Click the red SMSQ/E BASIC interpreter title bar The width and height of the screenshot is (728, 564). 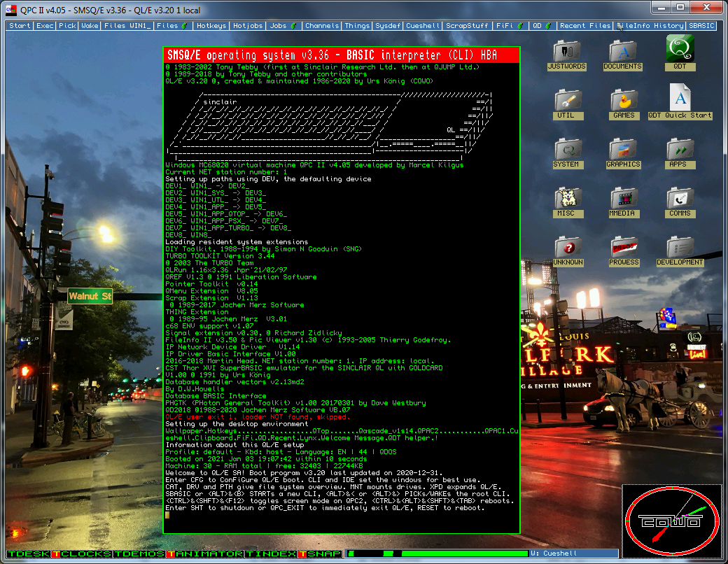(342, 55)
